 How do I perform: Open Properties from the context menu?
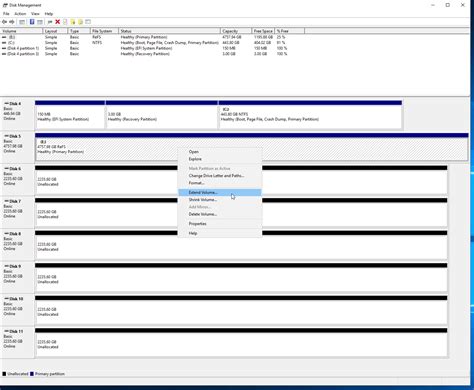coord(220,224)
